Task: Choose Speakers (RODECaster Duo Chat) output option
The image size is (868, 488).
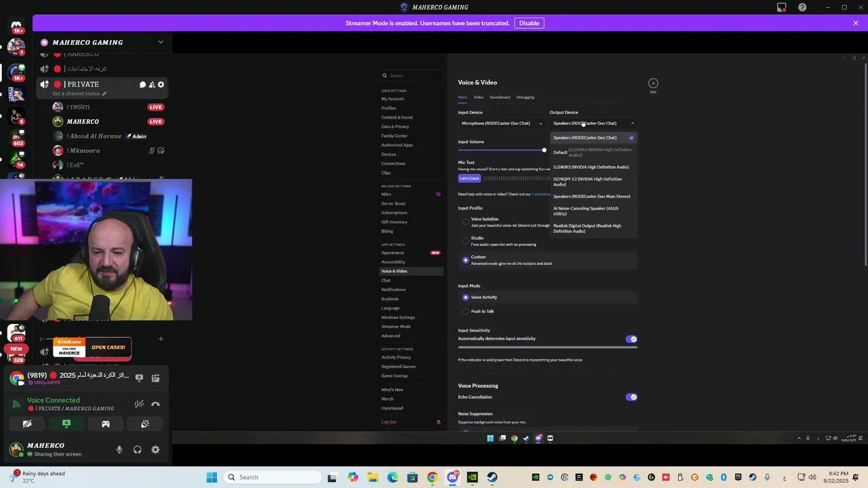Action: [593, 138]
